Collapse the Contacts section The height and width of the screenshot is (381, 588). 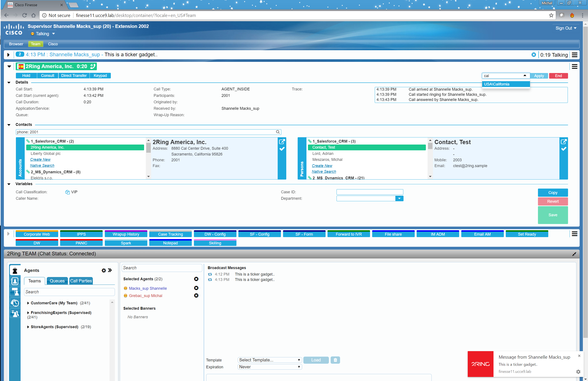(x=9, y=125)
